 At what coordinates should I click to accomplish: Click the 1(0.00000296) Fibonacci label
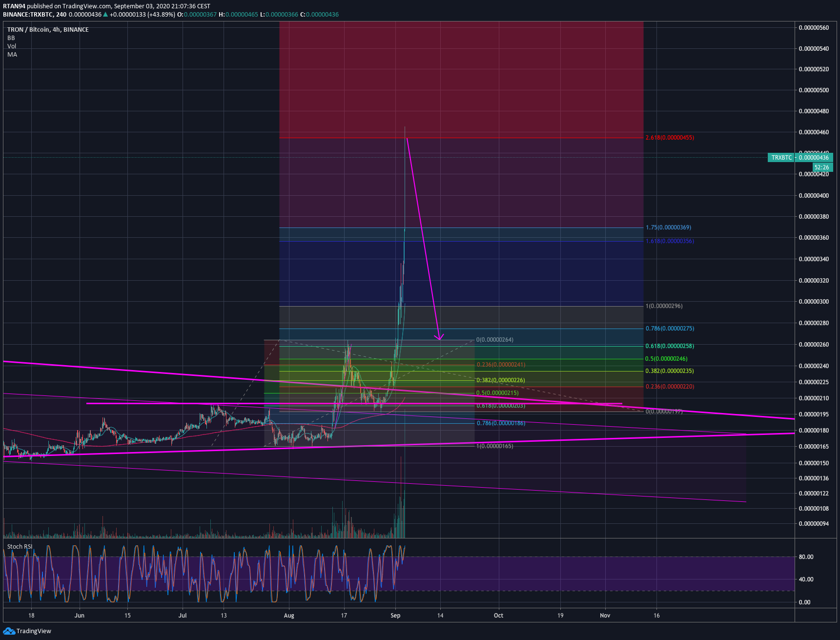pyautogui.click(x=664, y=306)
